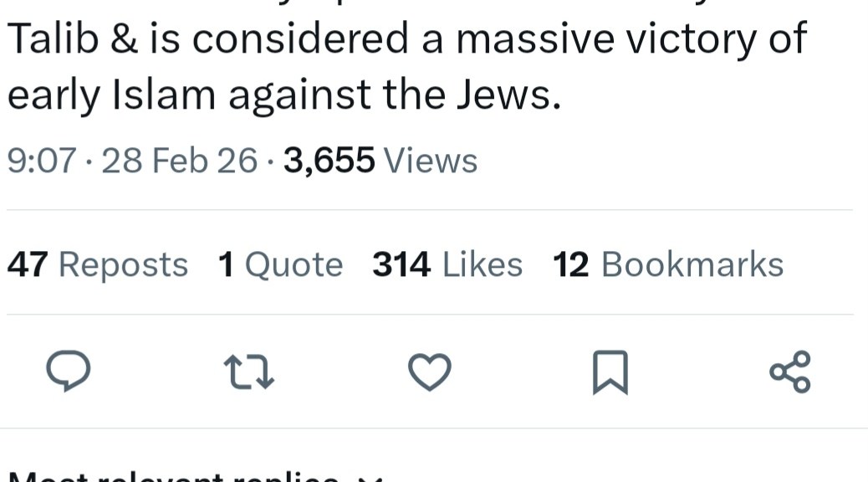
Task: Click the text "early Islam against the Jews."
Action: point(283,97)
